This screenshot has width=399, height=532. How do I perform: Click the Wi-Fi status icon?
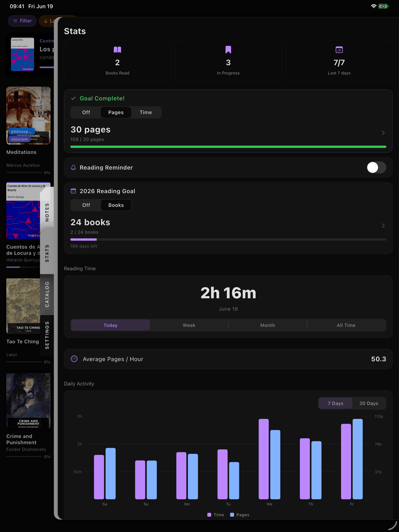(x=374, y=6)
